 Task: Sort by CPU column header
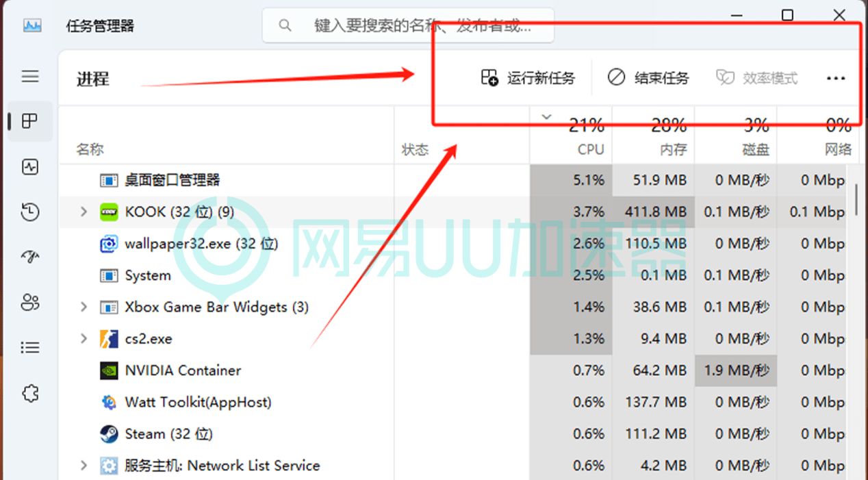(571, 136)
